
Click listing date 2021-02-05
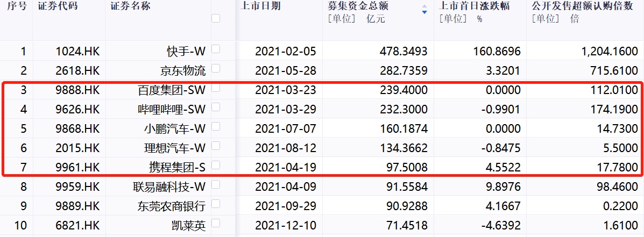[x=286, y=52]
